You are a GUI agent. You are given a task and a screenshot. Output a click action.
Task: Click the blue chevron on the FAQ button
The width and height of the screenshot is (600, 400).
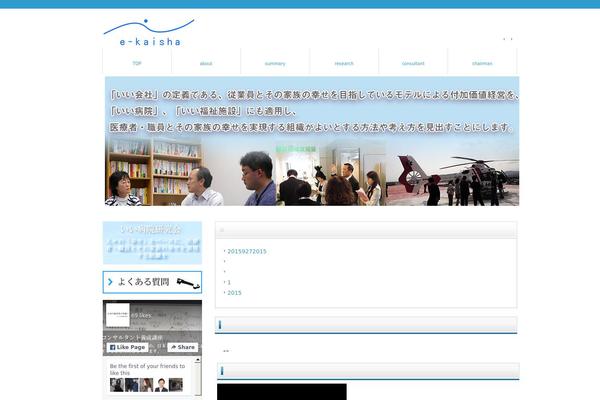pyautogui.click(x=110, y=282)
